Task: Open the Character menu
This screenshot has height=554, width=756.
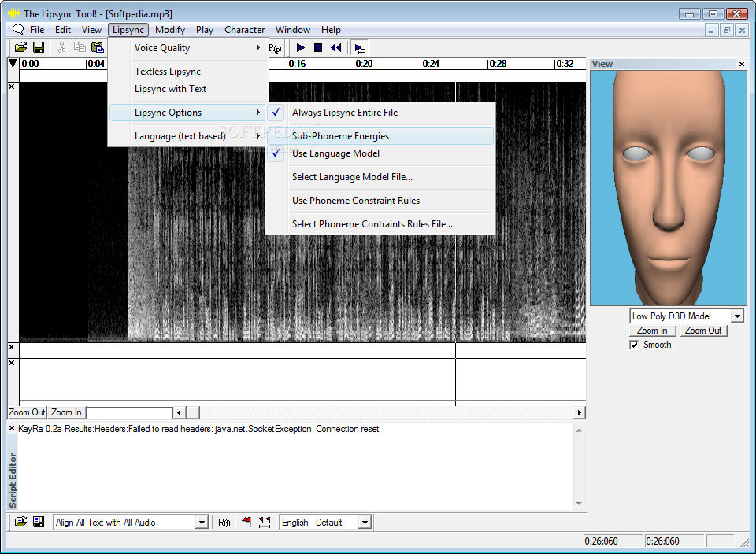Action: (x=244, y=29)
